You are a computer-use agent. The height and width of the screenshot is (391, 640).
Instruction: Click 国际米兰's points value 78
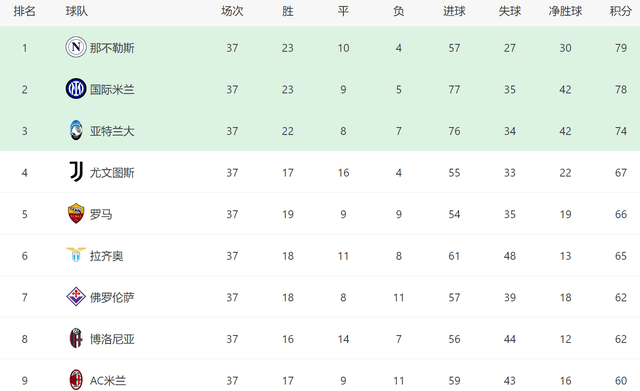[x=621, y=90]
